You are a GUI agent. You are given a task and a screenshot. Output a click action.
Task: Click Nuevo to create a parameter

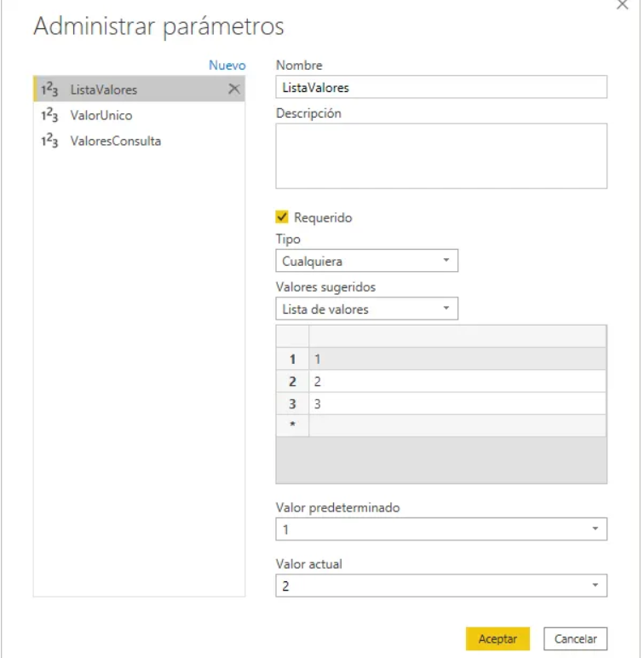point(227,66)
